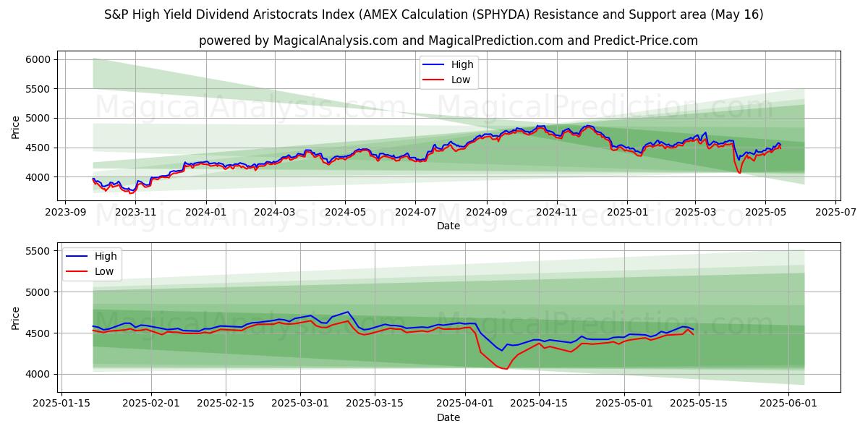Click the 2025-06-01 date tick label
The width and height of the screenshot is (868, 434).
pyautogui.click(x=788, y=404)
